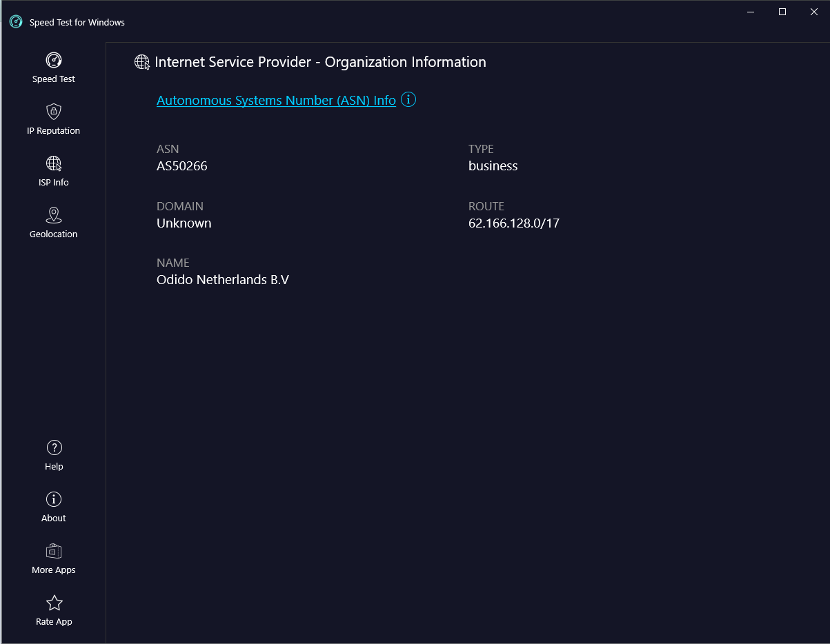Open the Geolocation pin icon

click(54, 215)
